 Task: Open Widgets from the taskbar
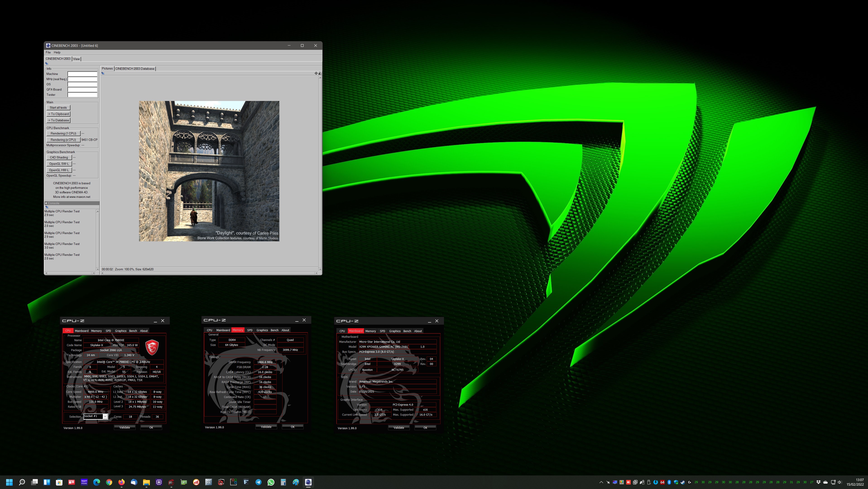pos(47,482)
